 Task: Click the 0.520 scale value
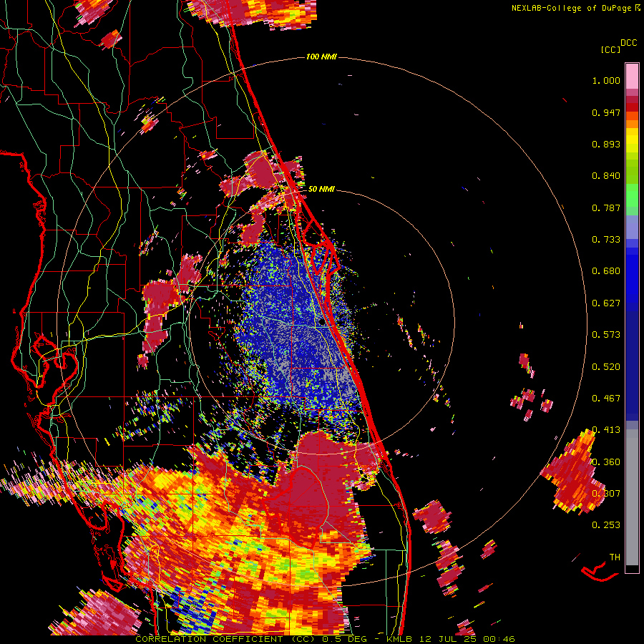(x=606, y=367)
